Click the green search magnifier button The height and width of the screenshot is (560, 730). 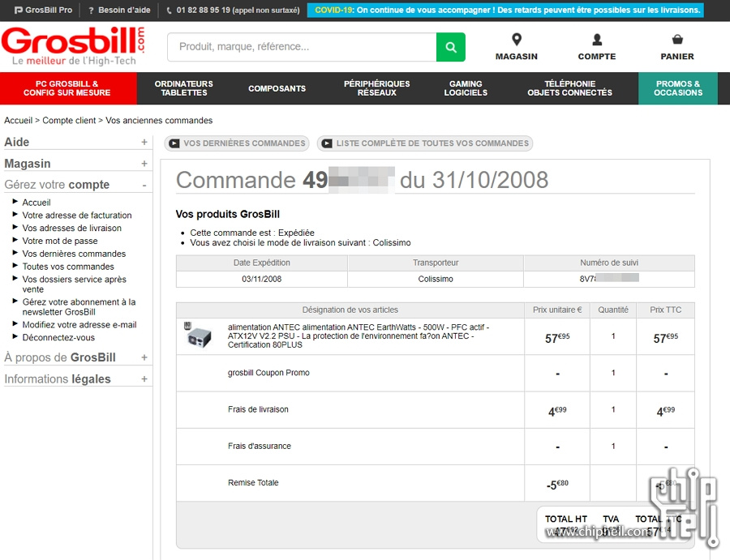[451, 47]
